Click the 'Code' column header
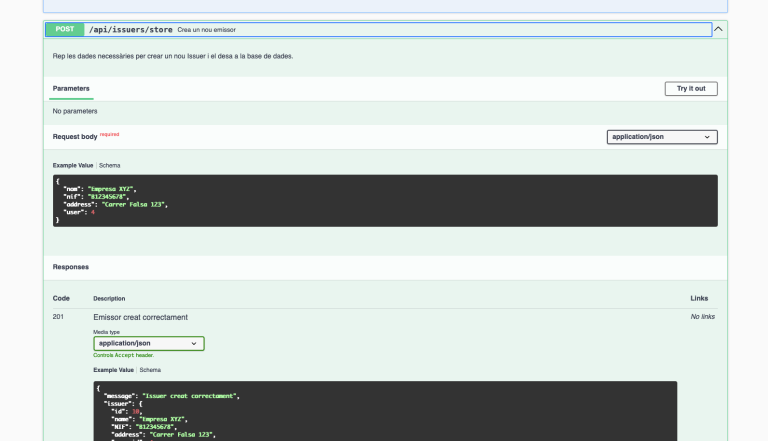Viewport: 768px width, 441px height. [x=61, y=298]
